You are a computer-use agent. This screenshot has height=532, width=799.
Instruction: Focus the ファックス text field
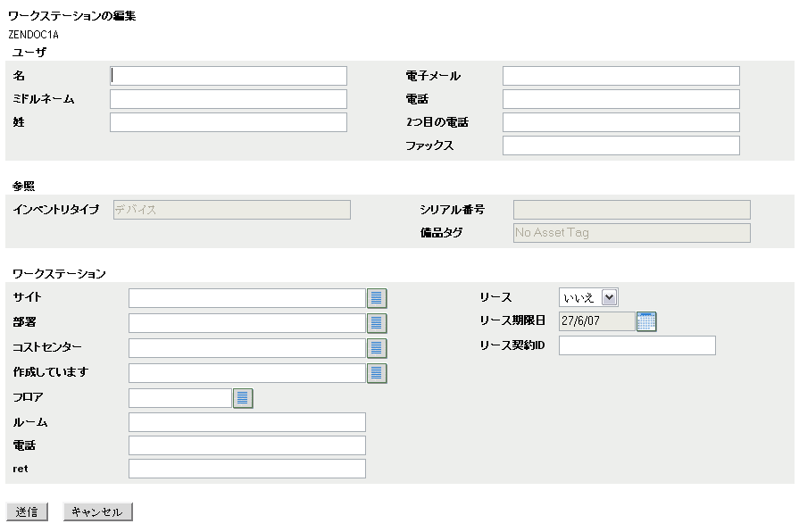(x=620, y=145)
